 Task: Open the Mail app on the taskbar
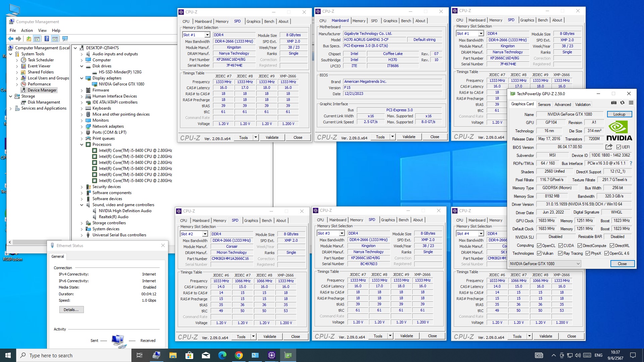click(x=206, y=355)
